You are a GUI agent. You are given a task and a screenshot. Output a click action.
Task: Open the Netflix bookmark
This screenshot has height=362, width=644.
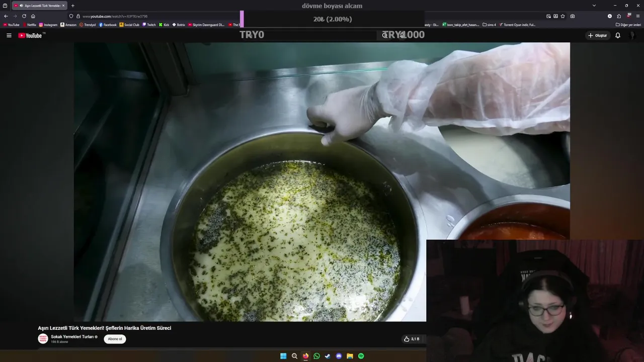pos(29,25)
